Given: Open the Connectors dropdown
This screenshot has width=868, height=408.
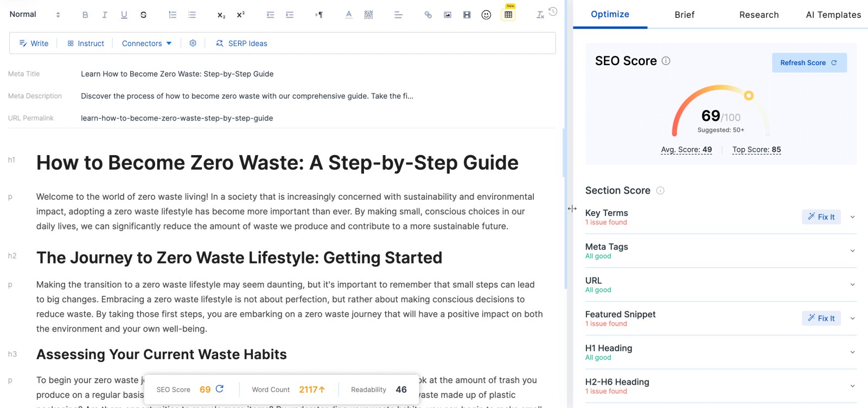Looking at the screenshot, I should [x=146, y=43].
